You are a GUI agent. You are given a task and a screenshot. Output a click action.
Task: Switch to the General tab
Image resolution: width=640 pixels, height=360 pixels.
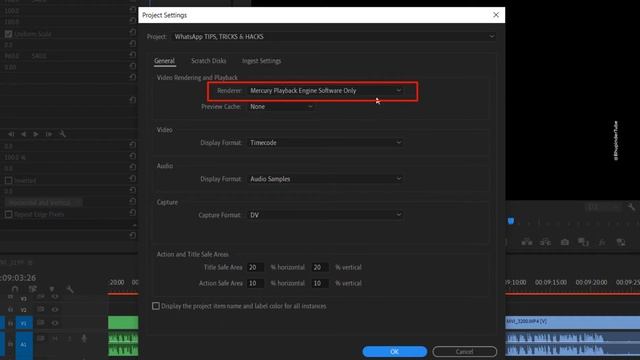[164, 61]
